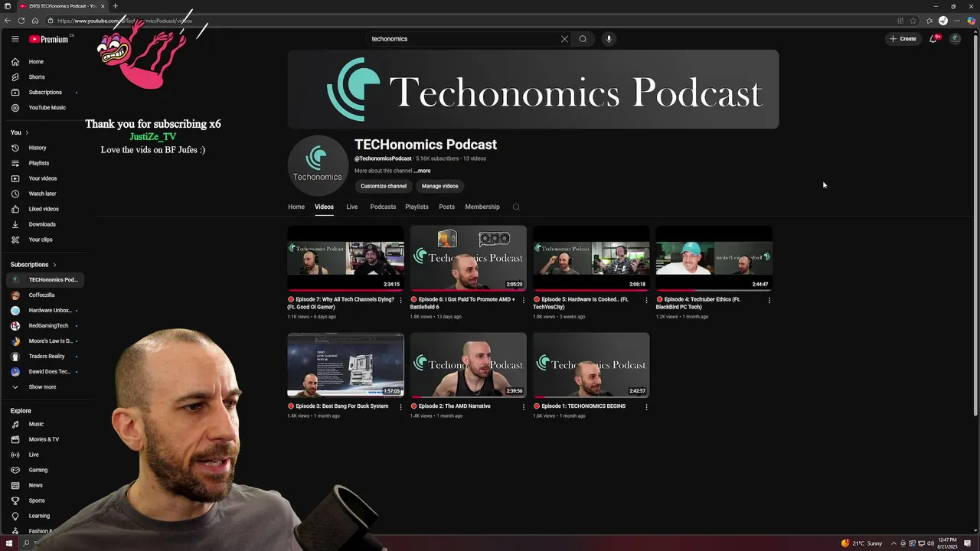980x551 pixels.
Task: Switch to the channel Playlists tab
Action: [416, 207]
